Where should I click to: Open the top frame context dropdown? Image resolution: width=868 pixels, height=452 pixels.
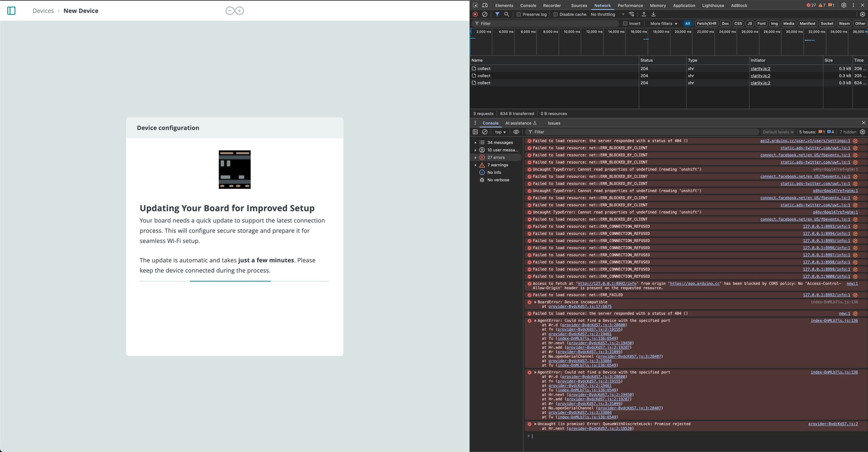500,132
